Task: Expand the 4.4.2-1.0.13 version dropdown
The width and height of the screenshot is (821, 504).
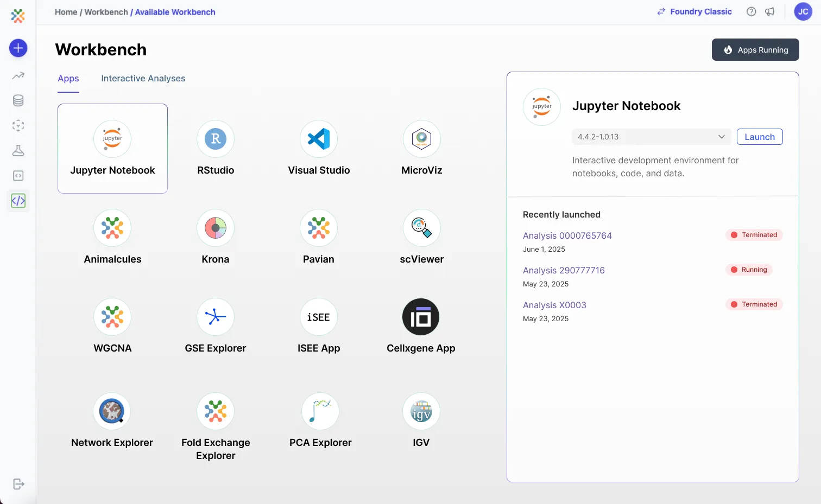Action: tap(652, 137)
